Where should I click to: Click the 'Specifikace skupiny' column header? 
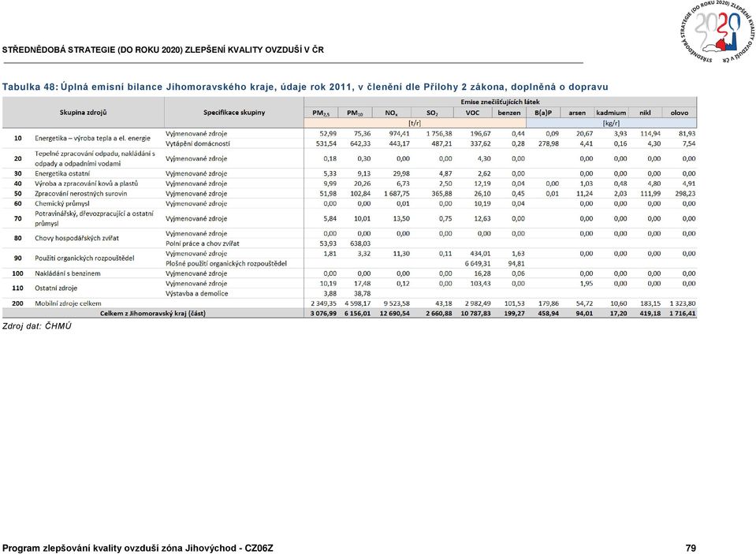coord(234,113)
